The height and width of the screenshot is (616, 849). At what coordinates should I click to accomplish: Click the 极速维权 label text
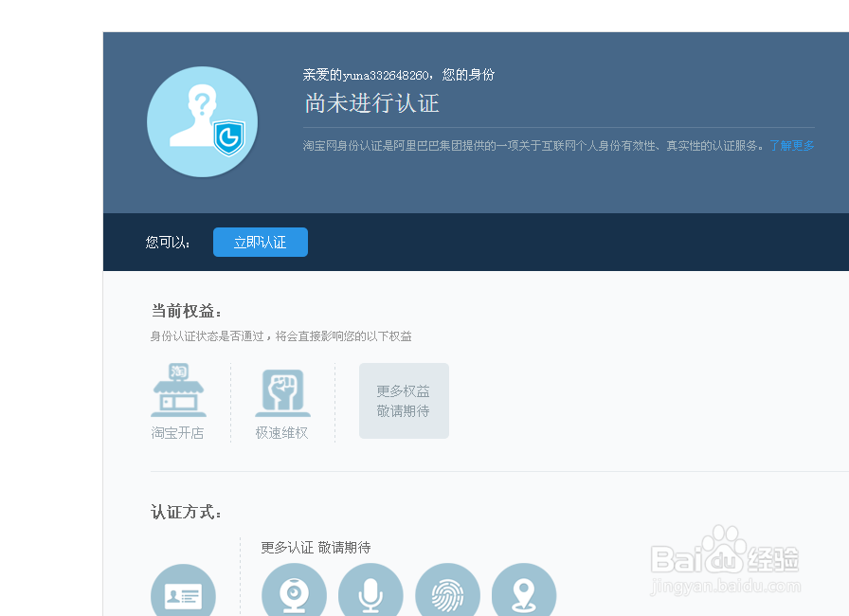click(282, 433)
